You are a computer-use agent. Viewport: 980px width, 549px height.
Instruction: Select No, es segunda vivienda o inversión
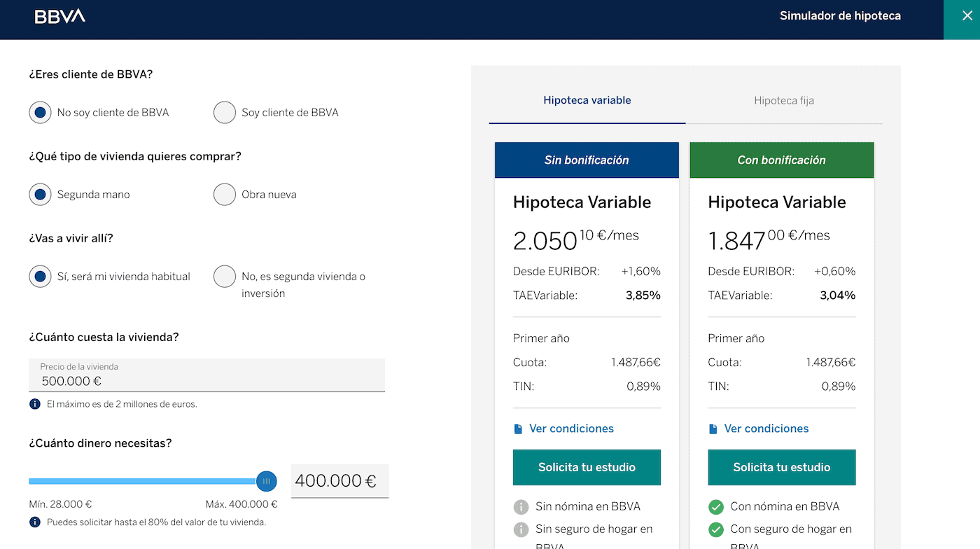(x=225, y=277)
